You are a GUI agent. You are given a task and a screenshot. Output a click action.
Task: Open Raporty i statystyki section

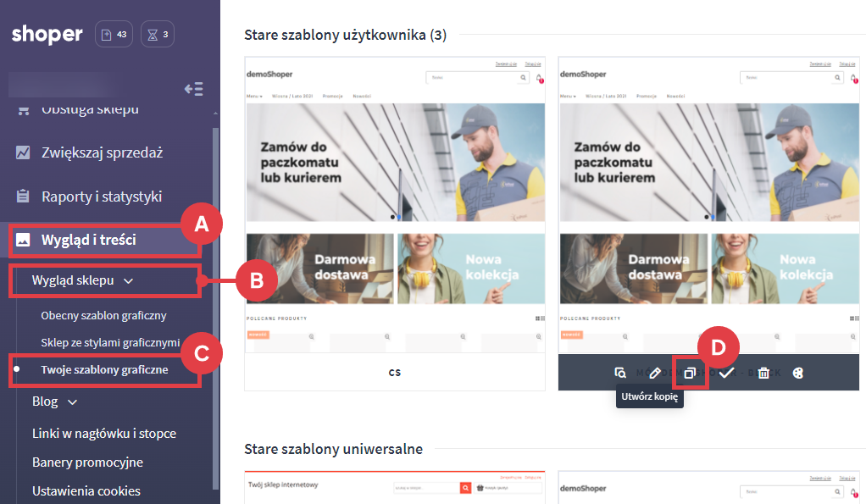102,197
